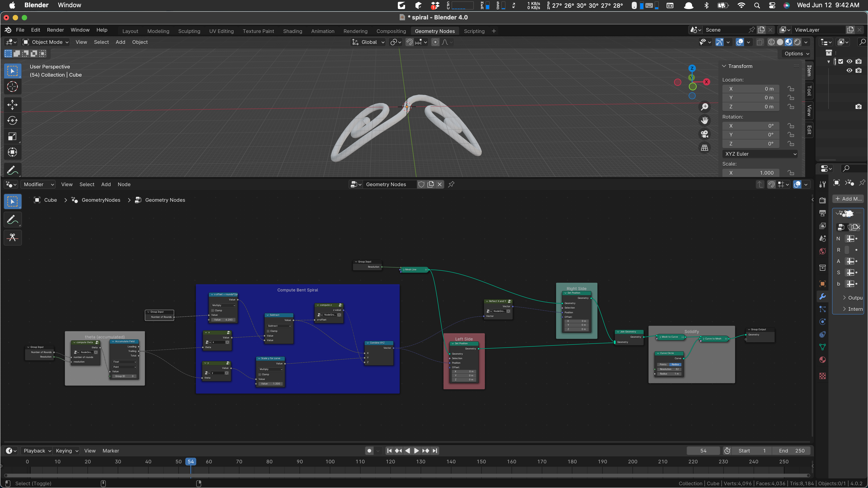Screen dimensions: 868x488
Task: Open the Render menu
Action: 55,30
